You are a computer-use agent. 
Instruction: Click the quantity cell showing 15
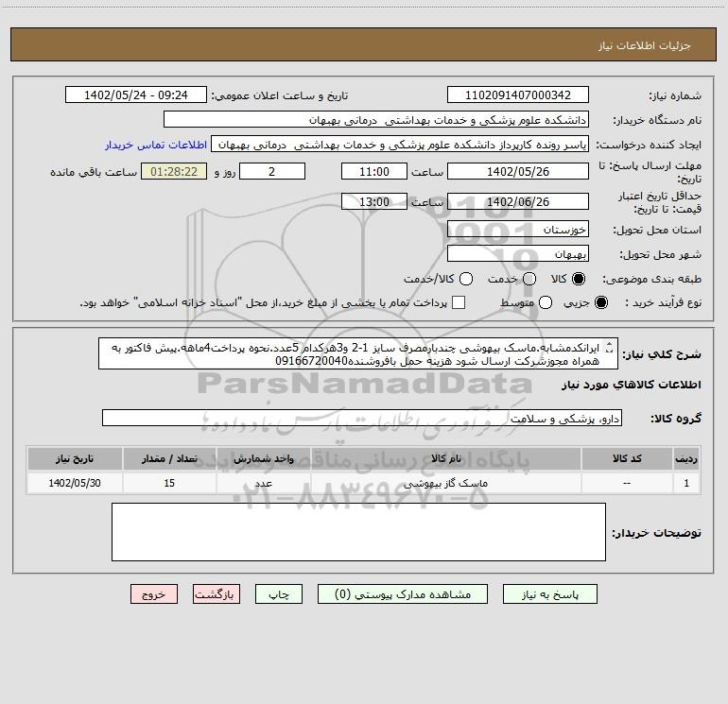169,483
